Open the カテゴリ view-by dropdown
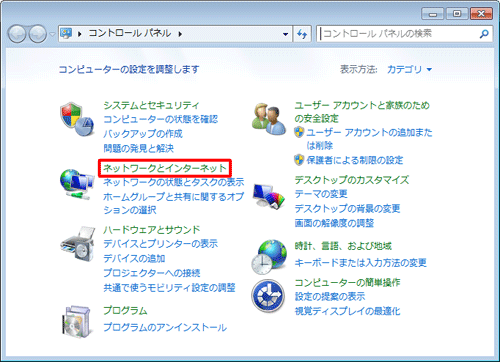The width and height of the screenshot is (500, 362). 409,69
